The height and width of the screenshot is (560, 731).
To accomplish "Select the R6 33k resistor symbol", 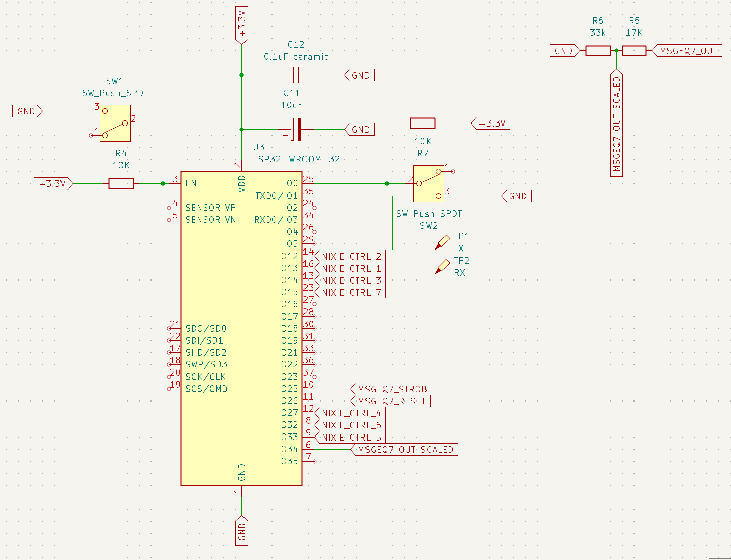I will (x=598, y=51).
